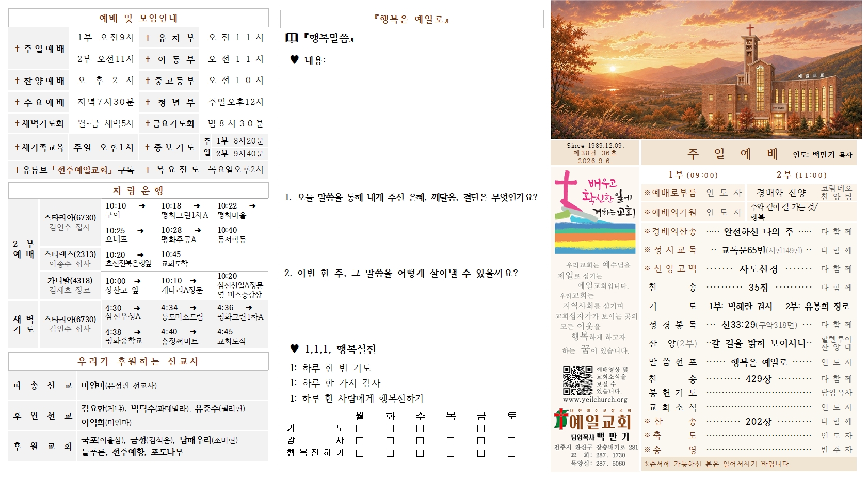Click the arrow after 4:30 삼천우성A
This screenshot has width=868, height=478.
137,308
